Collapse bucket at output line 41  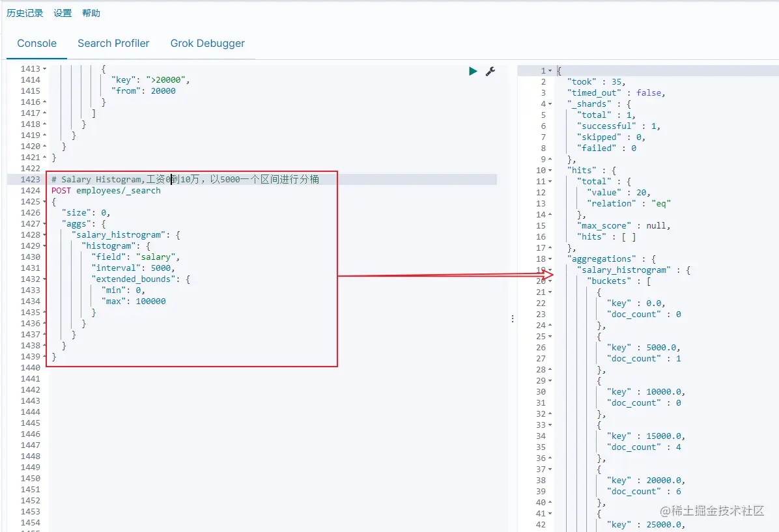550,514
